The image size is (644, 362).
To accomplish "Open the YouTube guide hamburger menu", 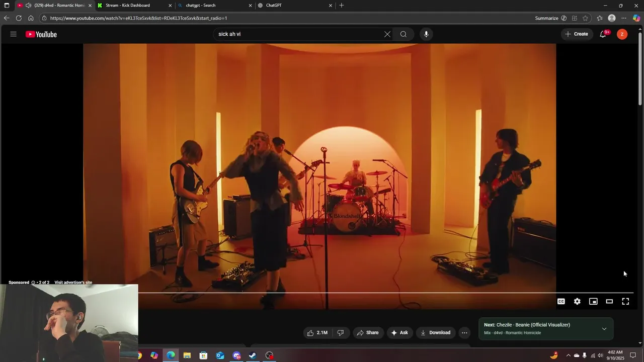I will point(14,34).
